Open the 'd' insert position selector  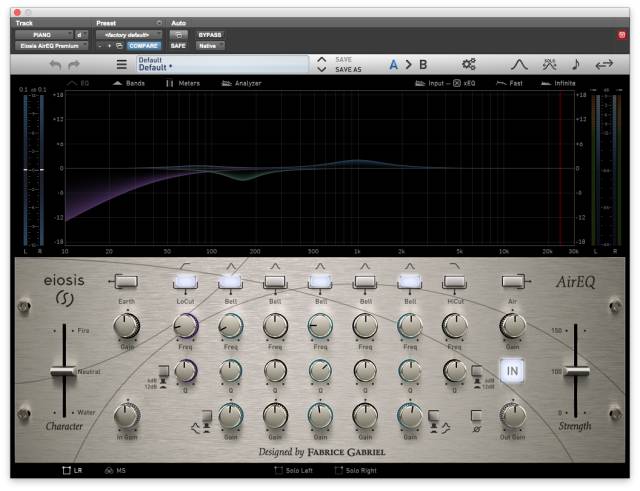[x=81, y=35]
